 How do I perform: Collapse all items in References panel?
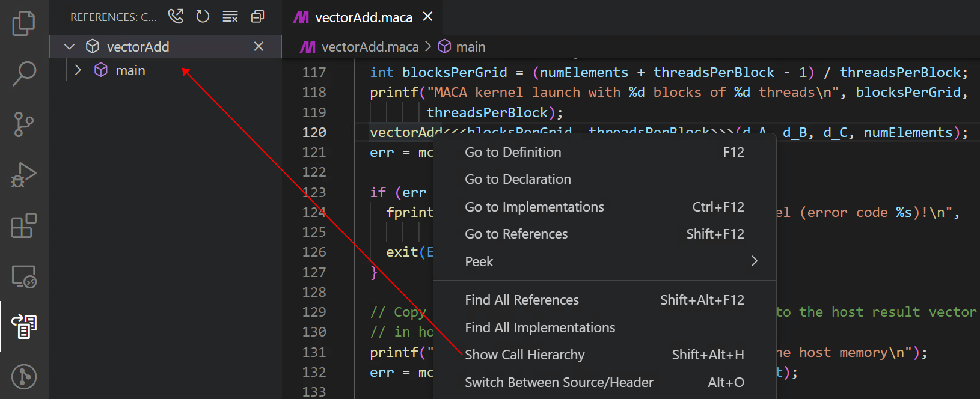click(x=257, y=16)
